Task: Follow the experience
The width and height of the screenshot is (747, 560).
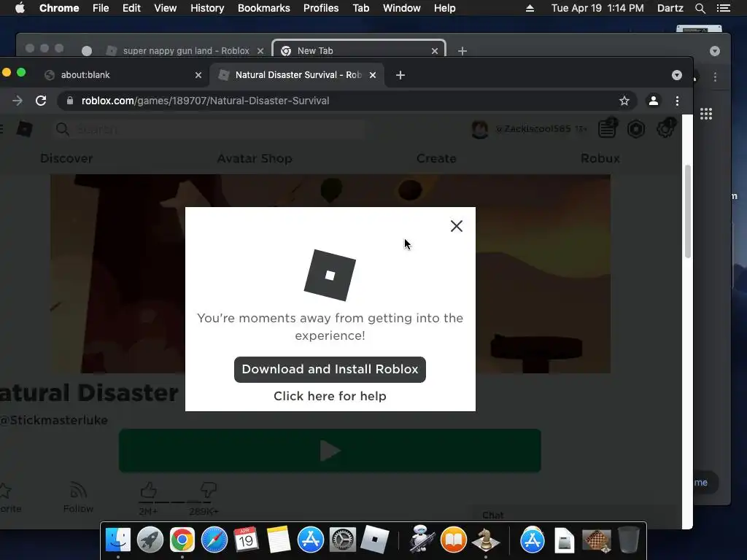Action: 79,497
